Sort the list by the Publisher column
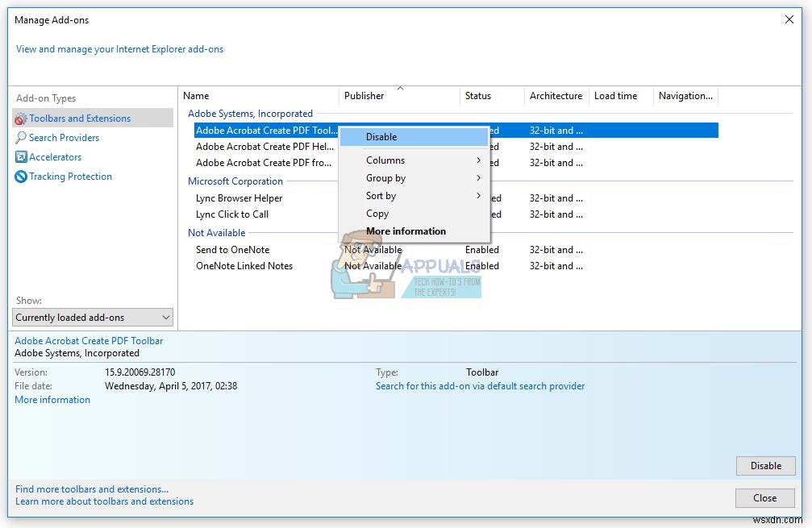The width and height of the screenshot is (812, 528). 364,95
